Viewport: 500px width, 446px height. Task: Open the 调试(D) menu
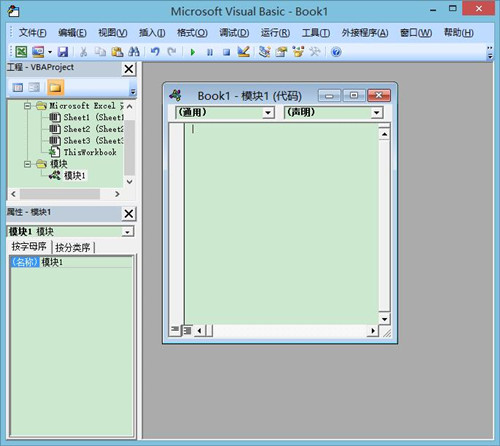(x=234, y=33)
